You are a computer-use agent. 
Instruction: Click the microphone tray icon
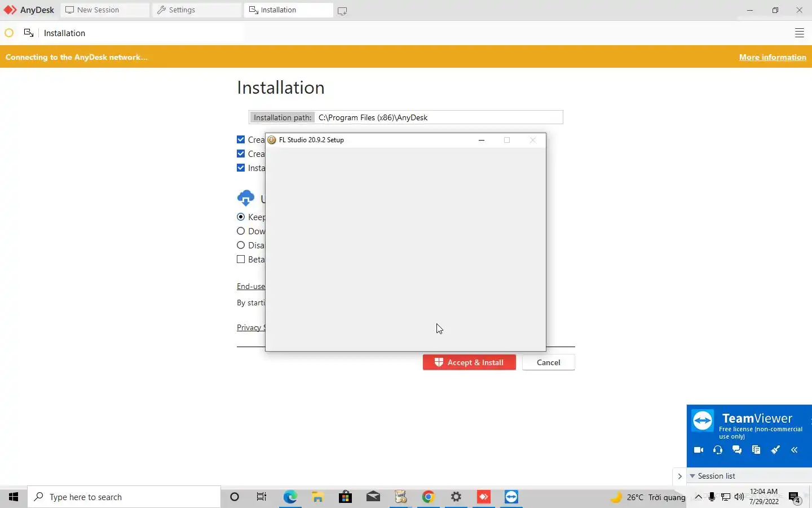[712, 497]
